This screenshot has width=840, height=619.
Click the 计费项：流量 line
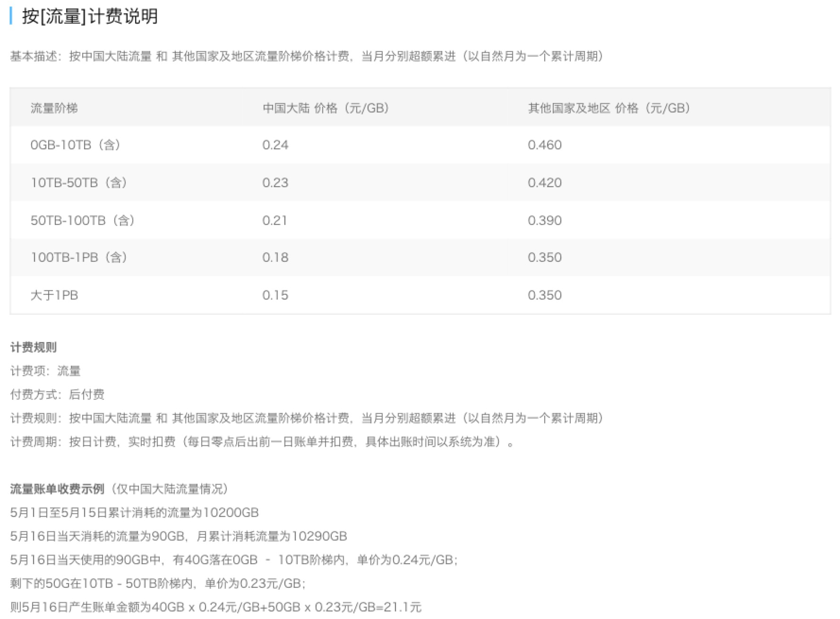click(45, 371)
